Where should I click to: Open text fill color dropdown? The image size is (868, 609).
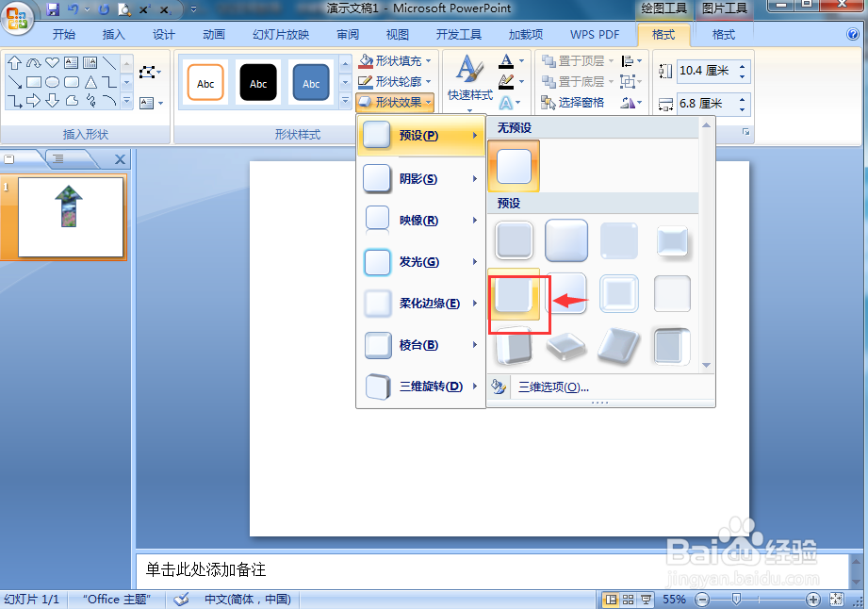coord(512,61)
